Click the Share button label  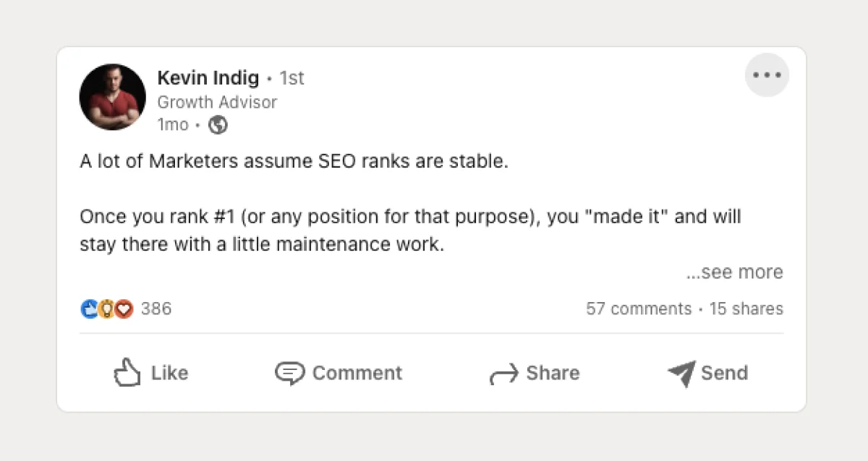[553, 374]
